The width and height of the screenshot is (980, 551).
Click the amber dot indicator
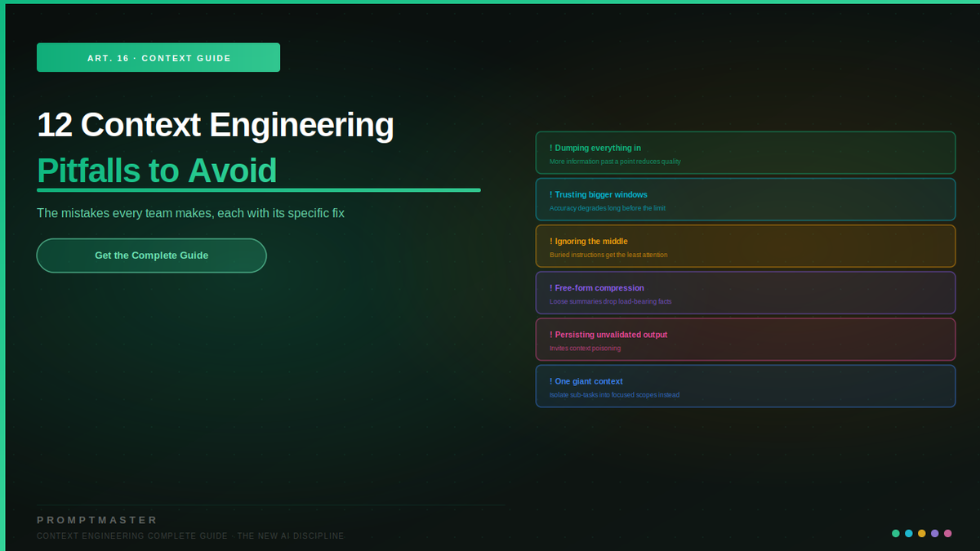pyautogui.click(x=922, y=533)
